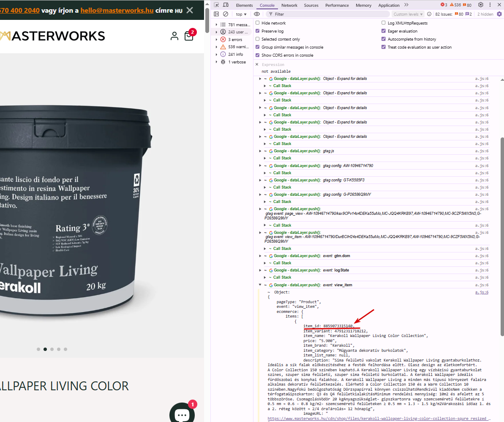The height and width of the screenshot is (422, 504).
Task: Open DevTools three-dot more options menu
Action: (x=490, y=5)
